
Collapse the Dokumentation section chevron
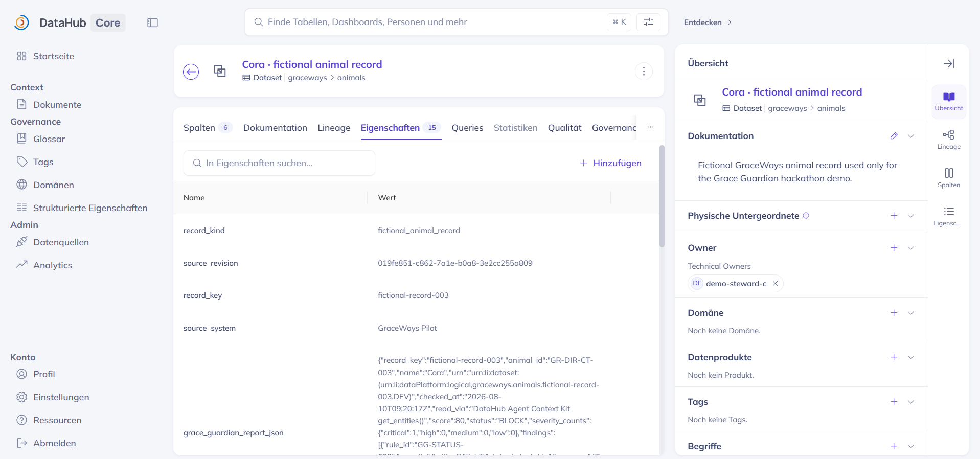click(x=910, y=136)
